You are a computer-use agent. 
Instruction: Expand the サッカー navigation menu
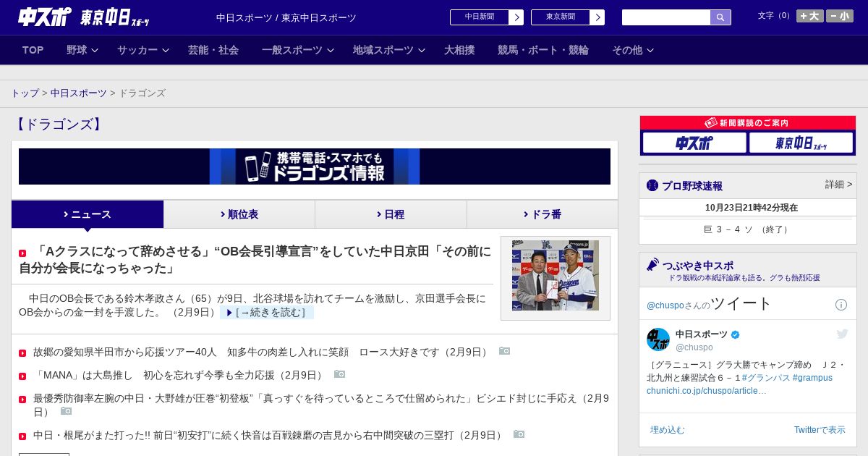[x=143, y=50]
